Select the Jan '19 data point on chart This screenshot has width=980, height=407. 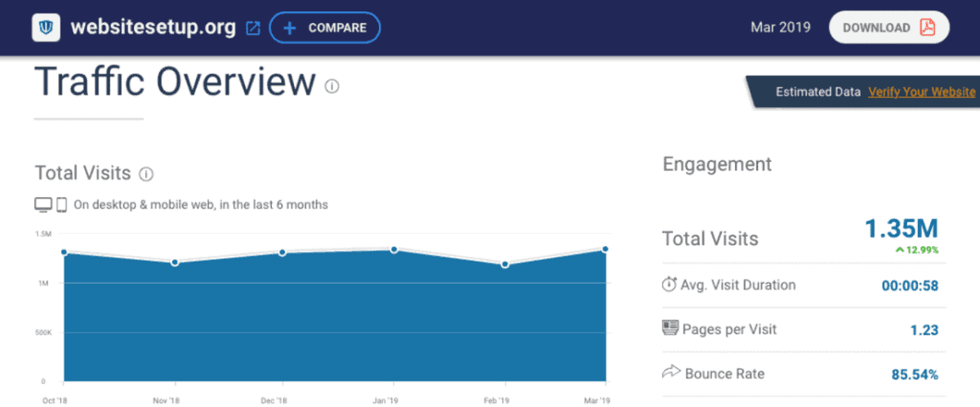[x=394, y=249]
